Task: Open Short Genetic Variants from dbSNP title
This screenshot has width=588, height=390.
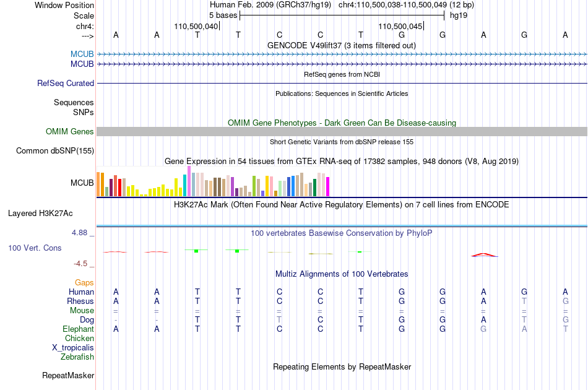Action: (x=342, y=142)
